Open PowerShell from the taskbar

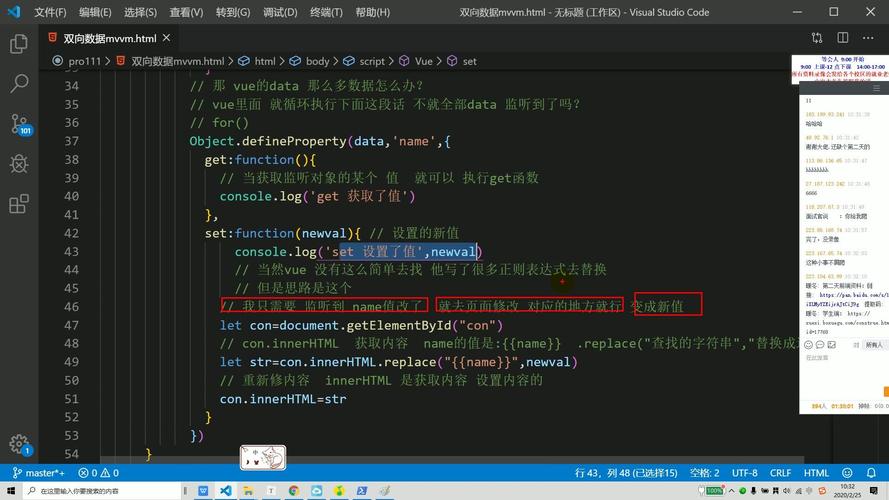362,490
